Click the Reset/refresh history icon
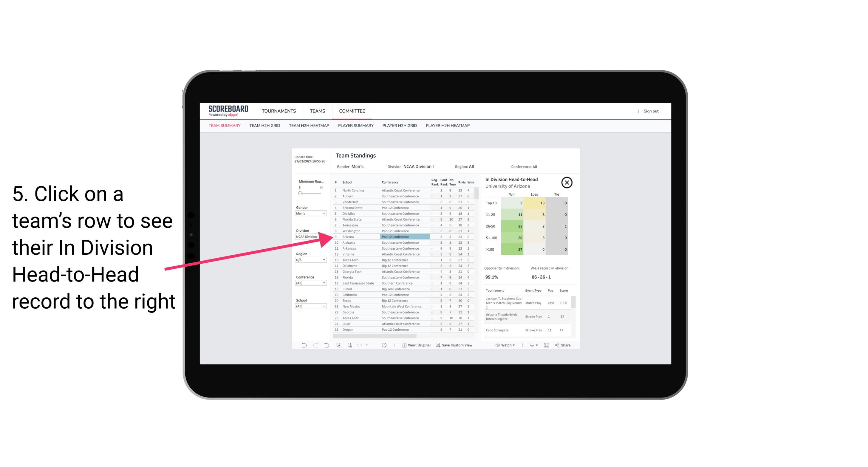The height and width of the screenshot is (467, 868). pyautogui.click(x=325, y=345)
